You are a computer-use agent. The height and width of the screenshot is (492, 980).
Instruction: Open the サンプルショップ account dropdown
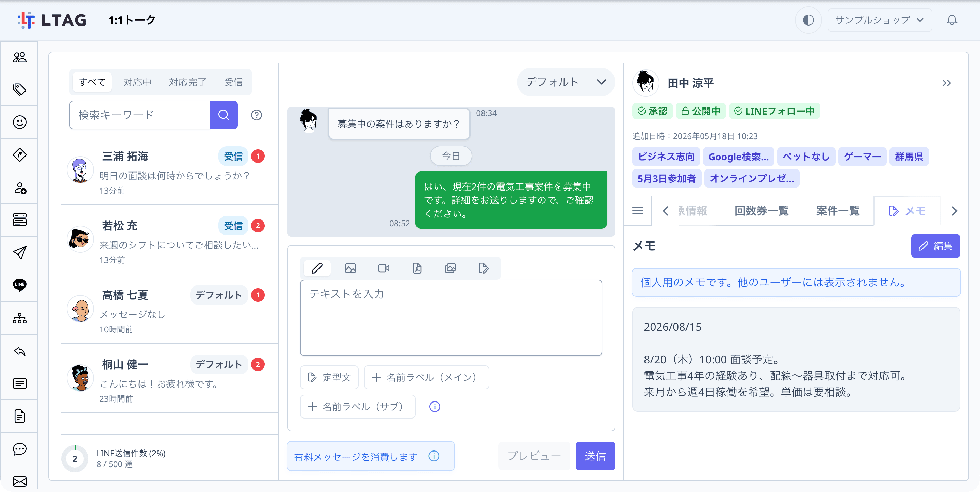point(880,20)
